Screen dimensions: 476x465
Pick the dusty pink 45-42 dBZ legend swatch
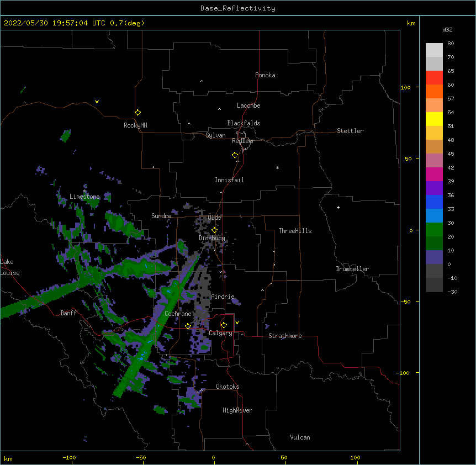click(x=434, y=161)
